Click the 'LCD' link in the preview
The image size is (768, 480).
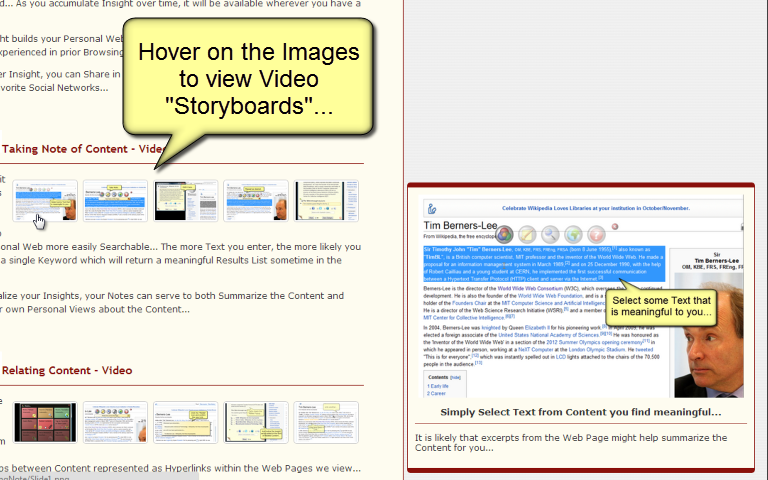click(561, 357)
